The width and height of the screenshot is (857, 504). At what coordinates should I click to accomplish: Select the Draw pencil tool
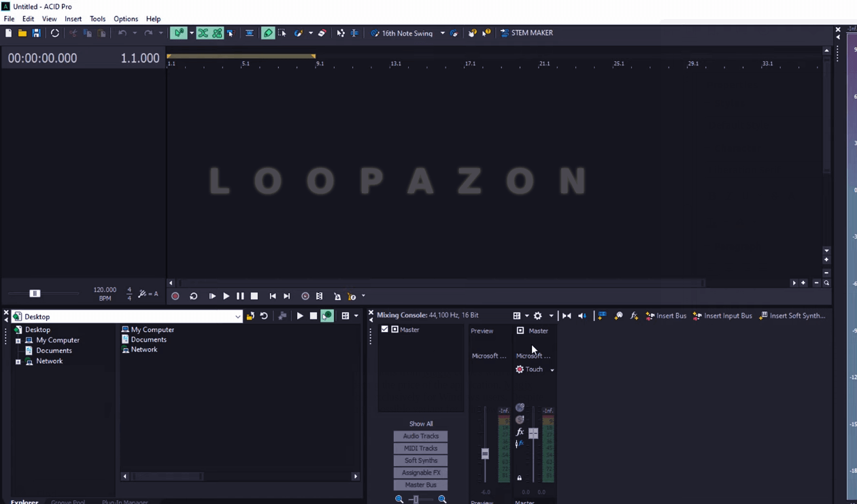pyautogui.click(x=268, y=33)
